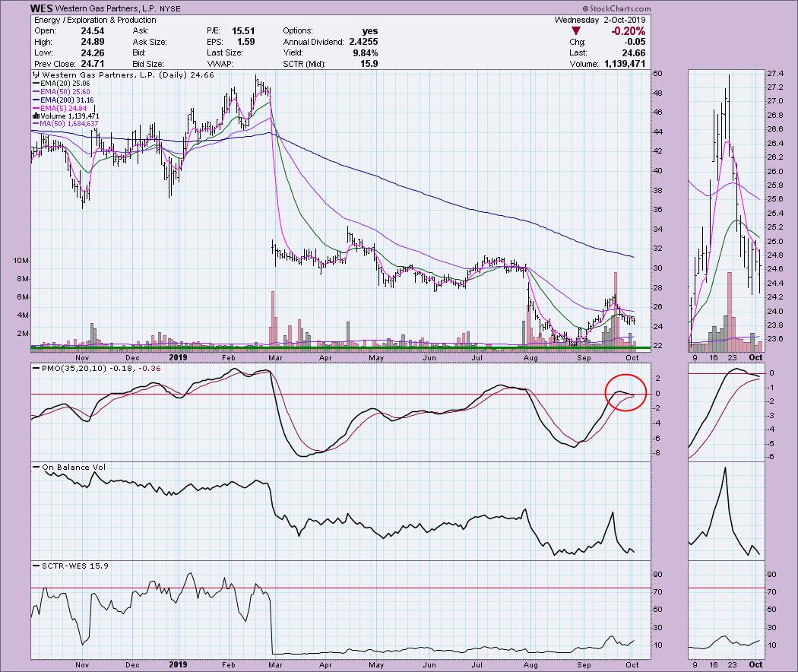Click the 50 label on price axis
Image resolution: width=798 pixels, height=672 pixels.
pos(657,73)
